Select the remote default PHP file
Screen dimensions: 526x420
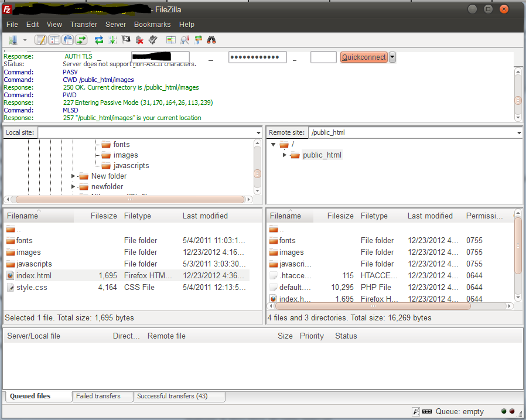(x=390, y=288)
